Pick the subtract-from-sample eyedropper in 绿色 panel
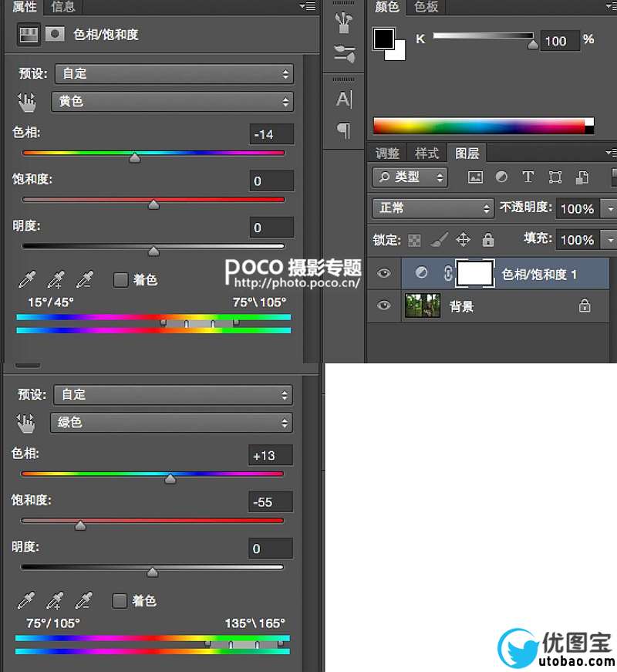Viewport: 617px width, 672px height. [83, 600]
